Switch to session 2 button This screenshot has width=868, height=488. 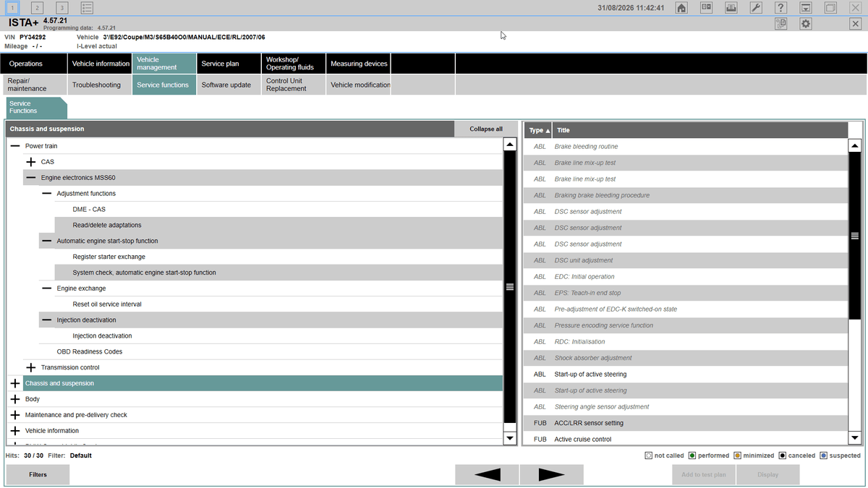coord(37,7)
